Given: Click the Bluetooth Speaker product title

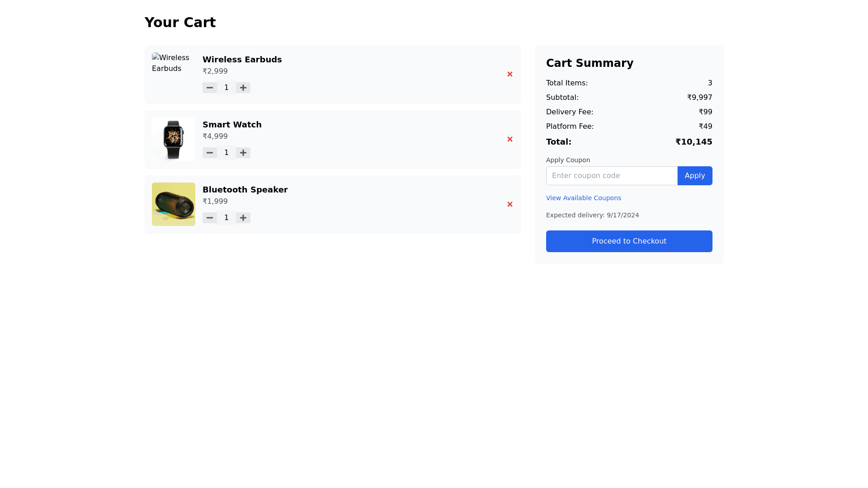Looking at the screenshot, I should pyautogui.click(x=245, y=190).
